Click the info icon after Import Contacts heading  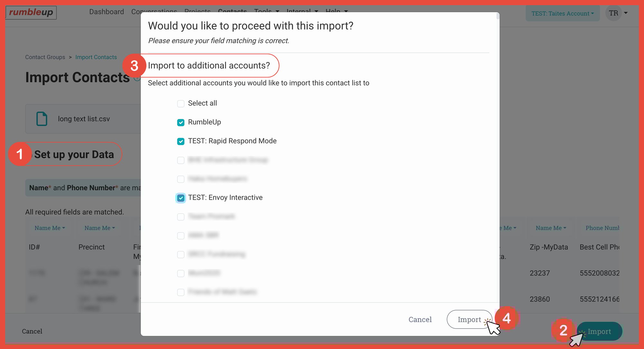138,78
